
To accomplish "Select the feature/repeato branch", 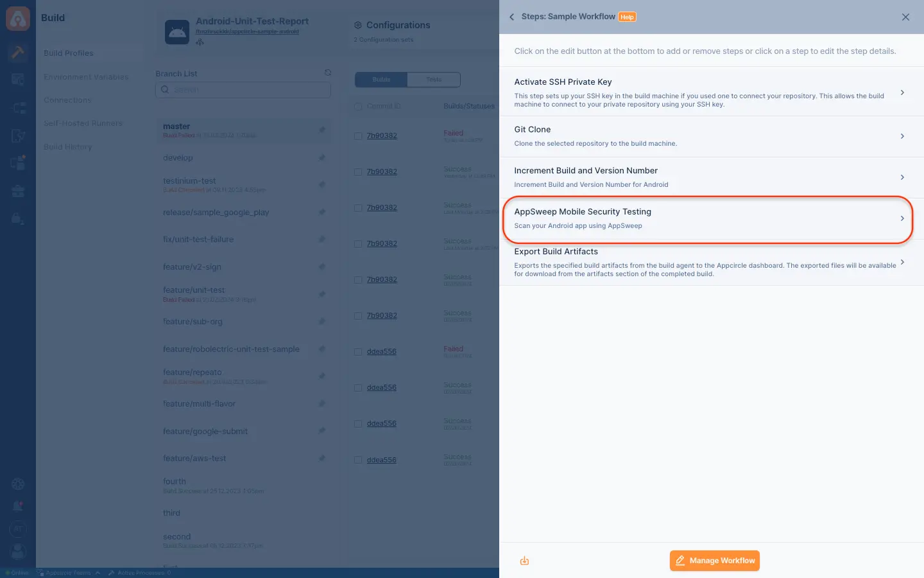I will pos(193,372).
